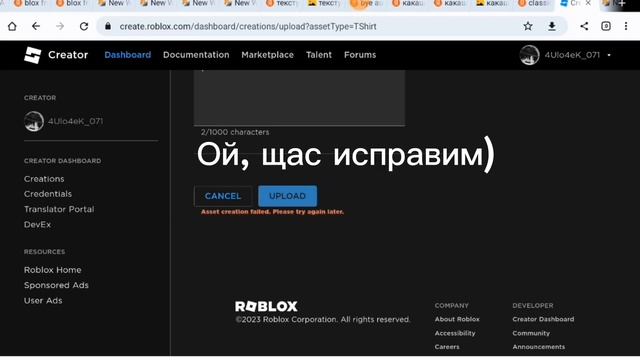The width and height of the screenshot is (640, 360).
Task: Open browser three-dot menu
Action: (626, 26)
